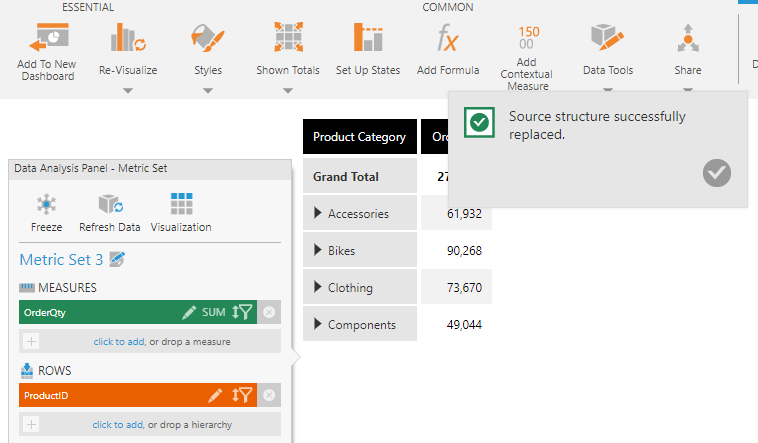Add a Contextual Measure
Viewport: 758px width, 443px height.
click(x=527, y=39)
